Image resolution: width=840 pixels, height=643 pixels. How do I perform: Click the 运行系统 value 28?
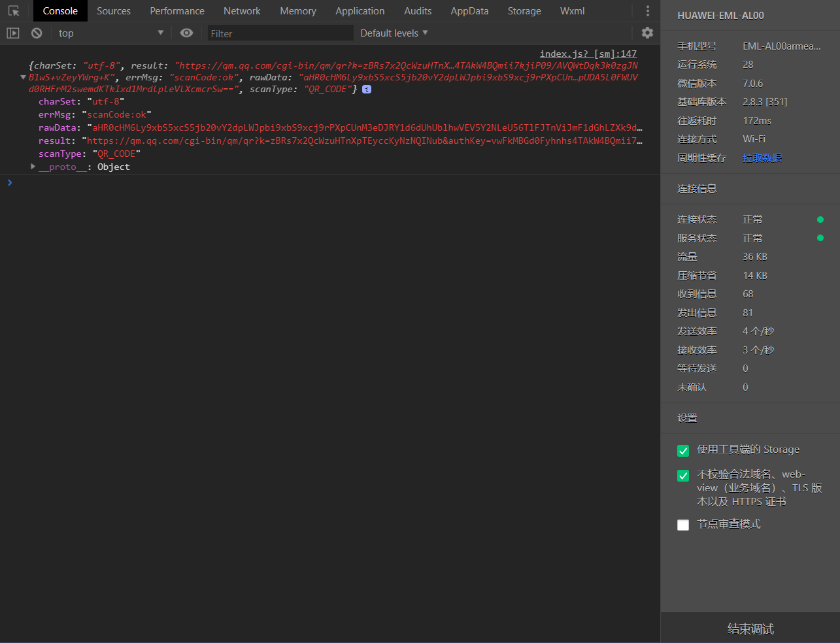(748, 64)
